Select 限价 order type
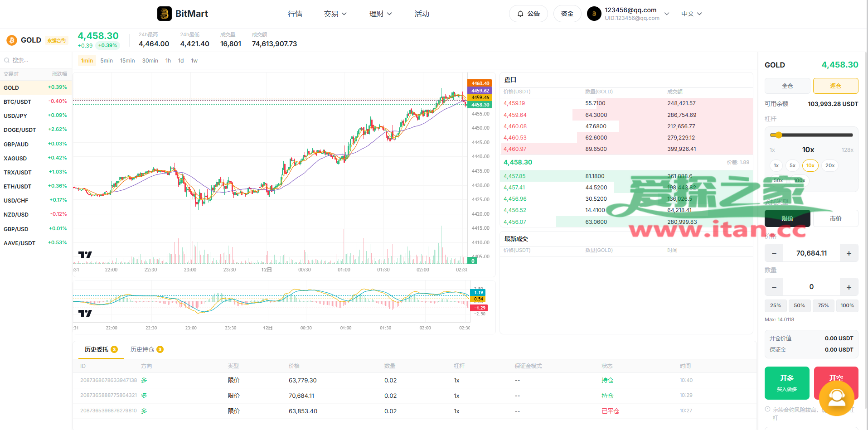The width and height of the screenshot is (868, 430). pyautogui.click(x=787, y=218)
